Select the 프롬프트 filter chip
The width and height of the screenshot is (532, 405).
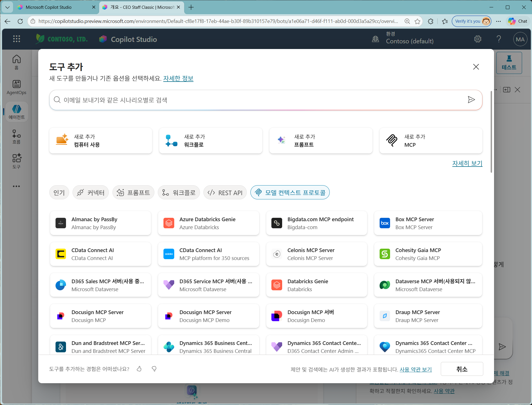133,193
